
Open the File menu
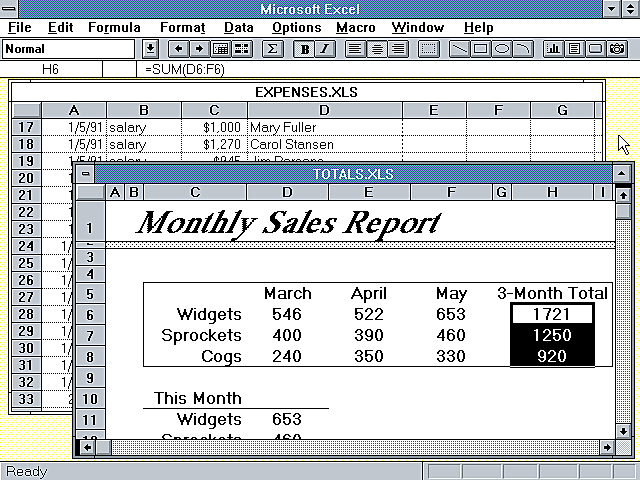tap(20, 27)
